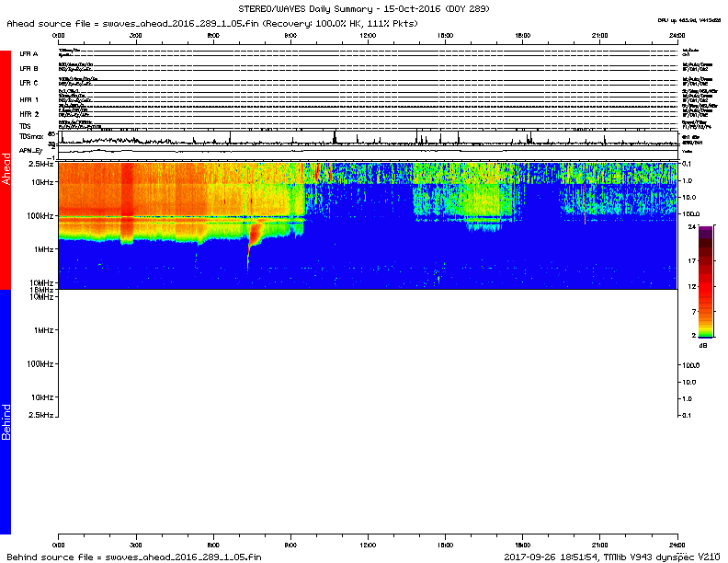Select the LFR C status row label
The image size is (728, 563).
[x=28, y=84]
